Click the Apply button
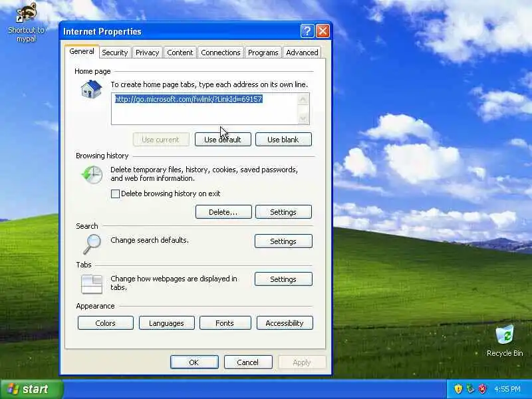Screen dimensions: 532x399 click(302, 362)
